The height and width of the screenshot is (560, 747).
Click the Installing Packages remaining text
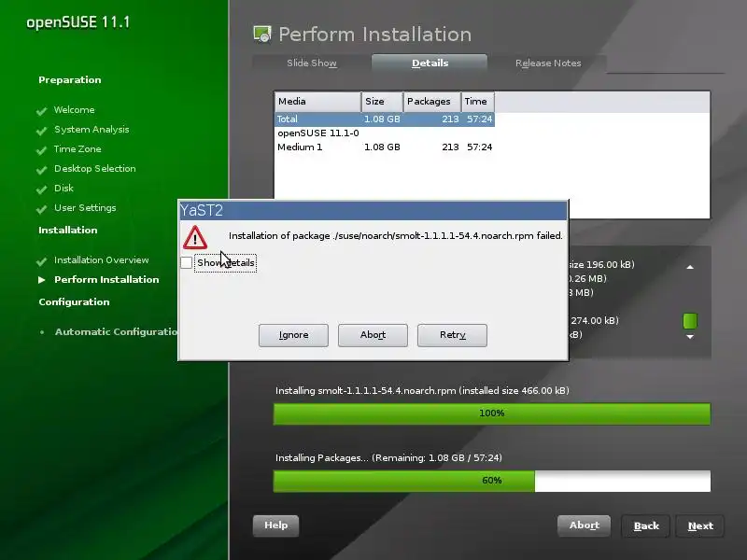coord(388,457)
